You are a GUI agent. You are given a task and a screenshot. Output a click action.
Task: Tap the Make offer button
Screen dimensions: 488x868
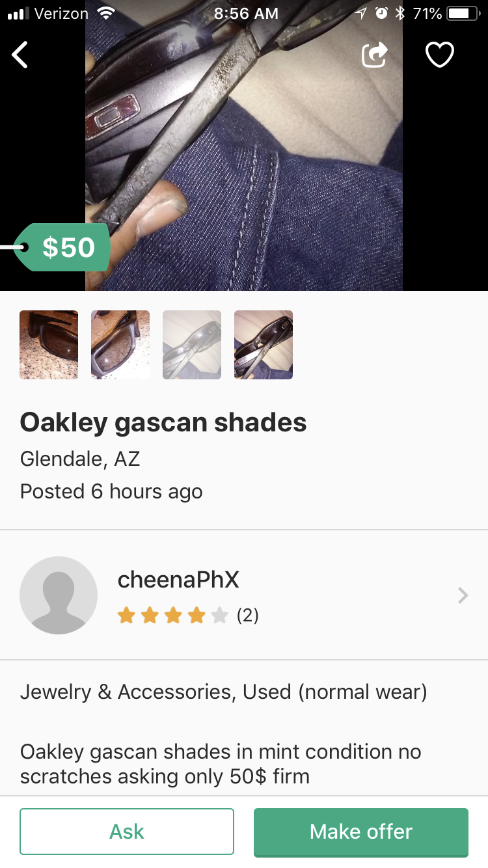tap(361, 832)
